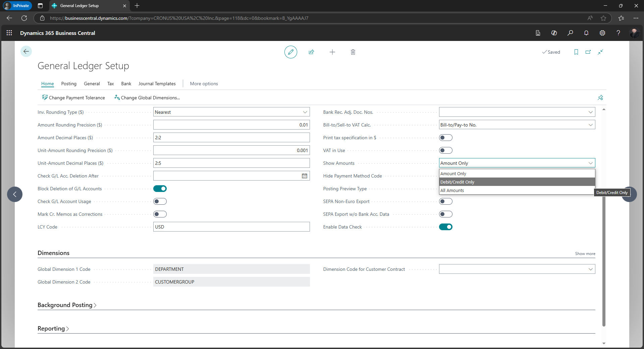The image size is (644, 349).
Task: Click the trash delete icon
Action: tap(353, 52)
